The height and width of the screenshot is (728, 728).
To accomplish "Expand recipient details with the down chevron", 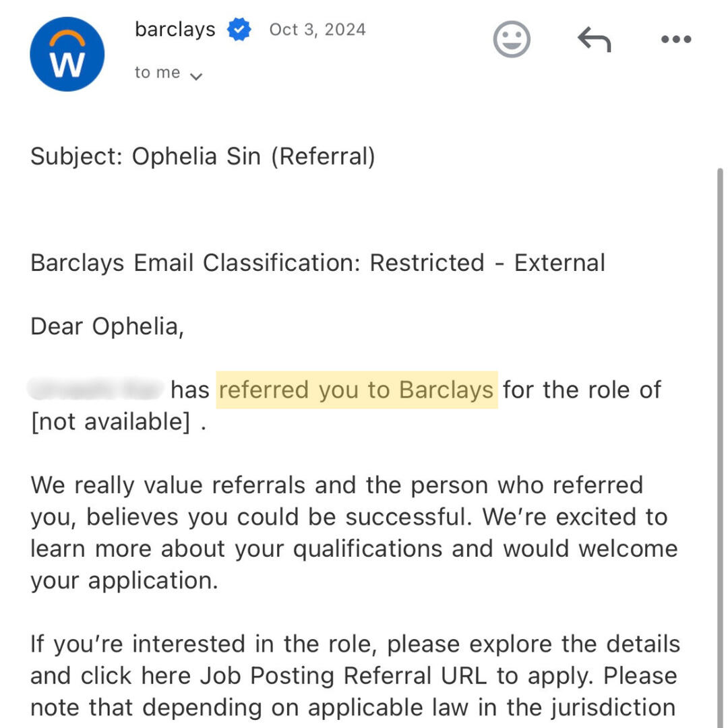I will tap(196, 75).
